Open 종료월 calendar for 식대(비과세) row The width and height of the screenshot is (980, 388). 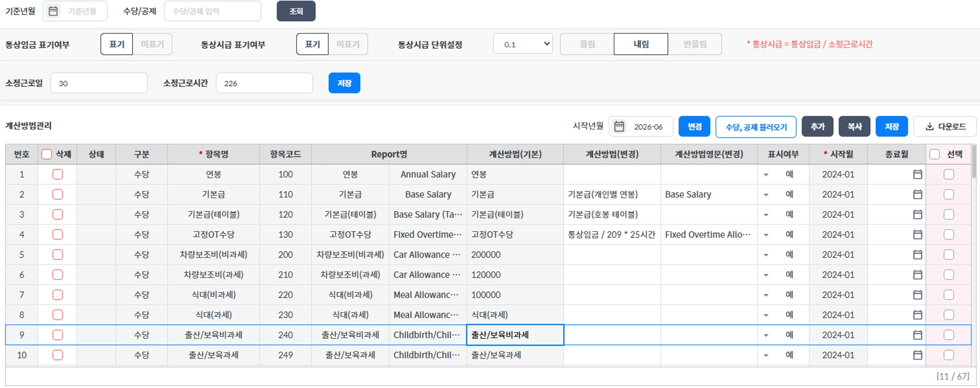[917, 295]
